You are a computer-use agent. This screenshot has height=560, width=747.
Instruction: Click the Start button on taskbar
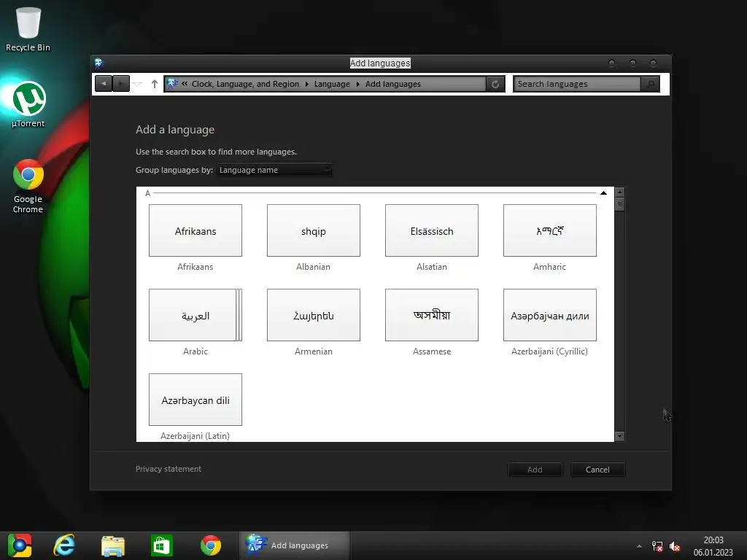click(x=20, y=545)
